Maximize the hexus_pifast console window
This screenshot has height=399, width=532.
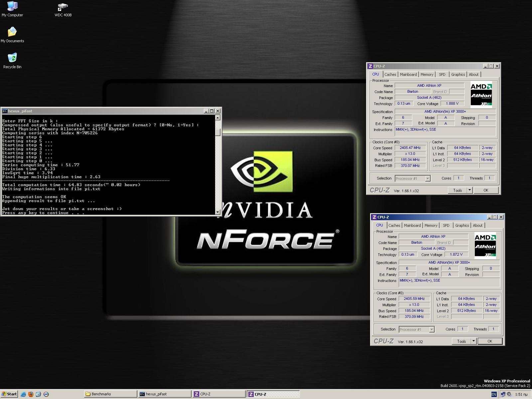point(212,111)
